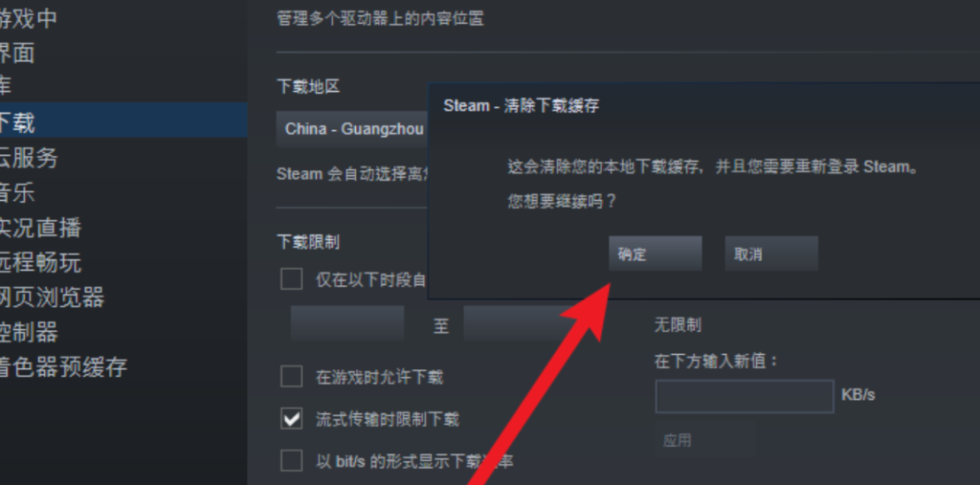The height and width of the screenshot is (485, 980).
Task: Uncheck the 流式传输时限制下载 checkbox
Action: point(291,419)
